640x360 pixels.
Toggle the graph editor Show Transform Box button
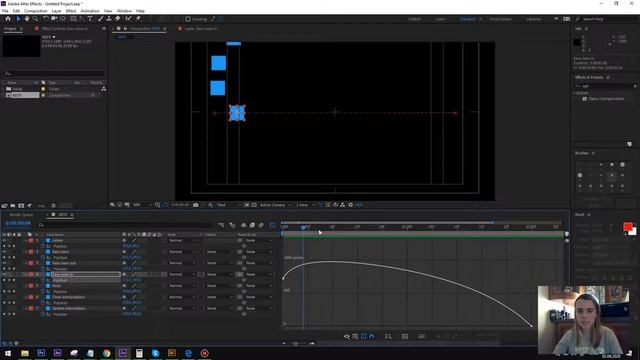pos(363,336)
